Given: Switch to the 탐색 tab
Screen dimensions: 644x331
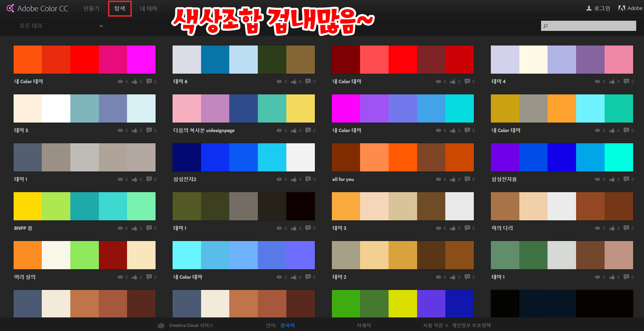Looking at the screenshot, I should click(120, 8).
